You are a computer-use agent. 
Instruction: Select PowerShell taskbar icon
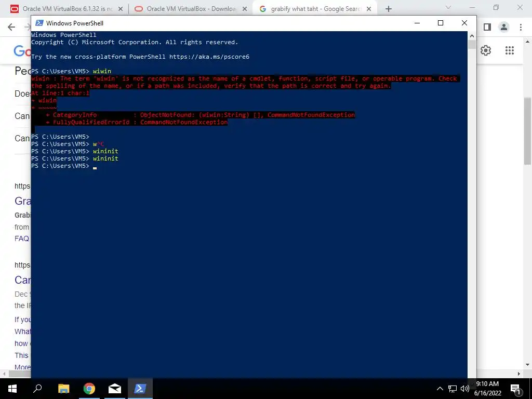(140, 389)
